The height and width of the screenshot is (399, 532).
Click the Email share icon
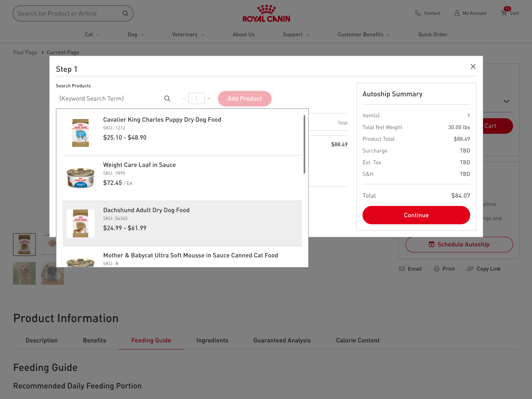tap(402, 269)
